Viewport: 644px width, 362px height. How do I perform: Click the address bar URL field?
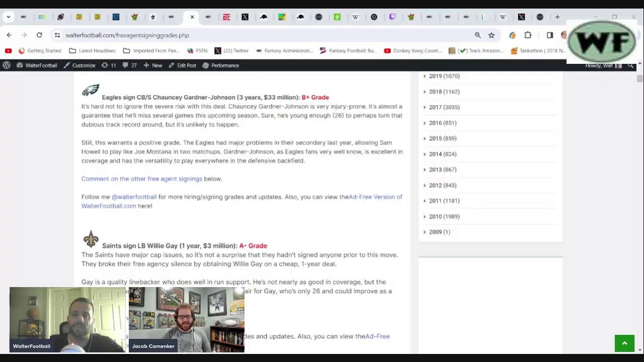(267, 35)
